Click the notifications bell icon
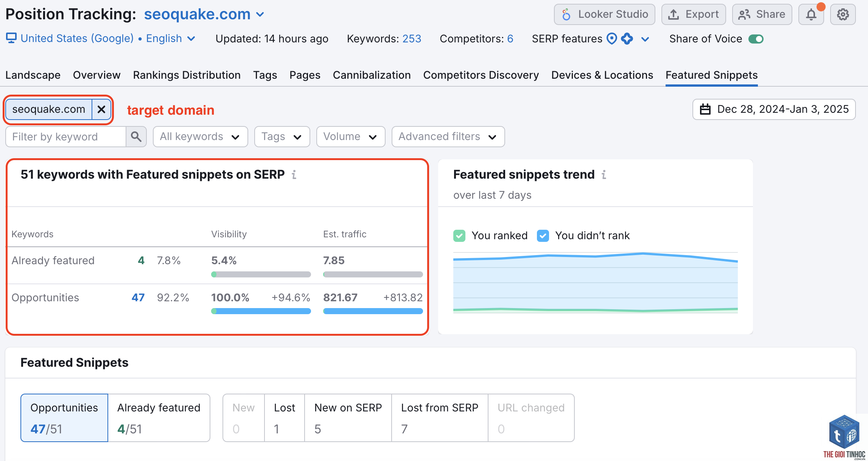 point(811,14)
